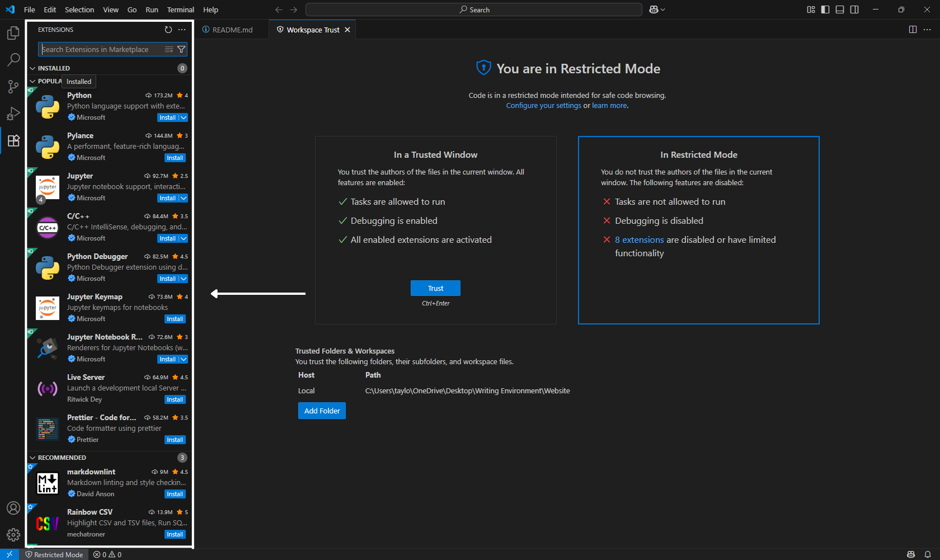This screenshot has width=940, height=560.
Task: Open Python extension install dropdown arrow
Action: 184,117
